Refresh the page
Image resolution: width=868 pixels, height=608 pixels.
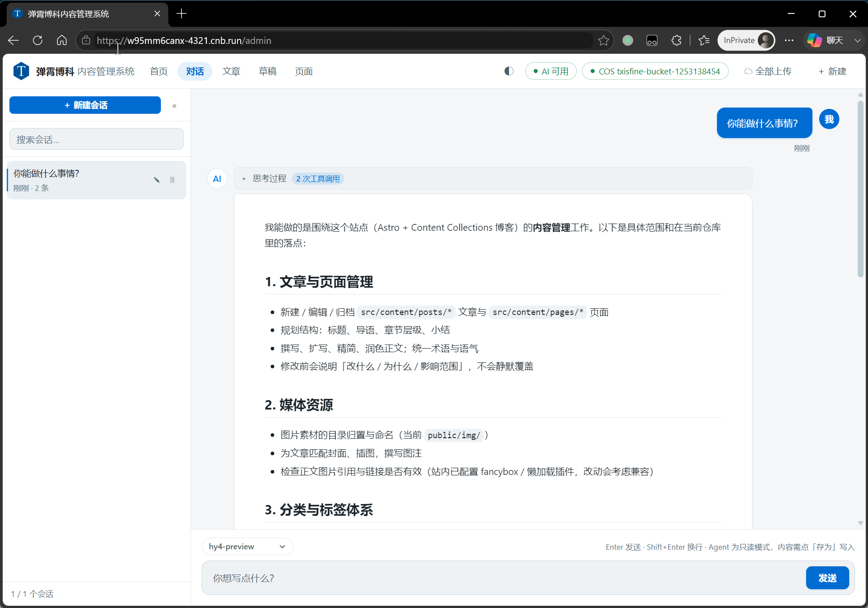tap(38, 40)
